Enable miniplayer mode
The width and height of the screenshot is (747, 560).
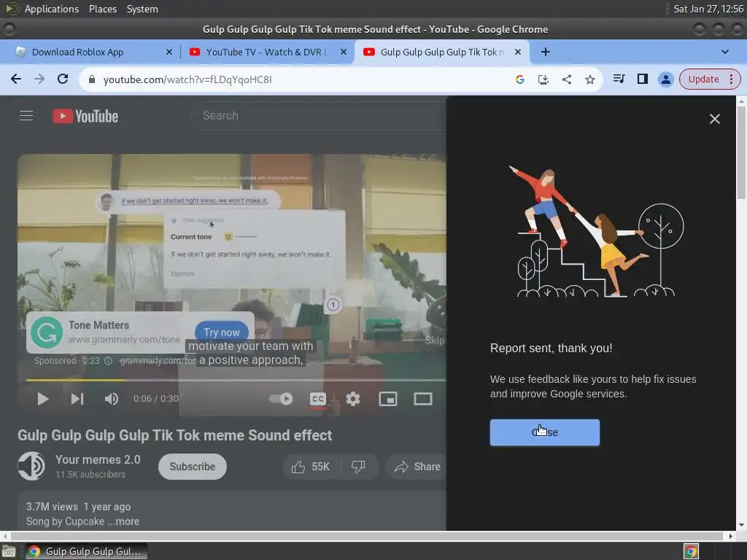[x=388, y=399]
